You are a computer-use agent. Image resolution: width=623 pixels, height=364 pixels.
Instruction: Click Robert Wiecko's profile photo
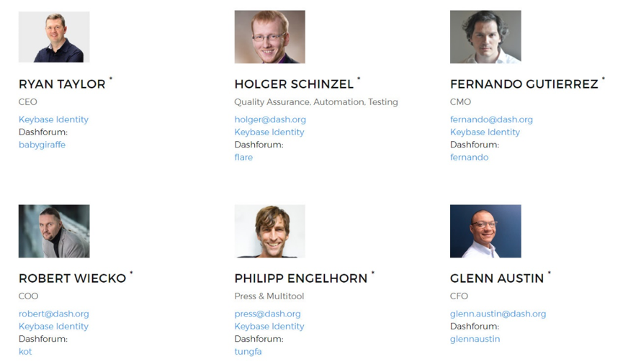[x=54, y=231]
